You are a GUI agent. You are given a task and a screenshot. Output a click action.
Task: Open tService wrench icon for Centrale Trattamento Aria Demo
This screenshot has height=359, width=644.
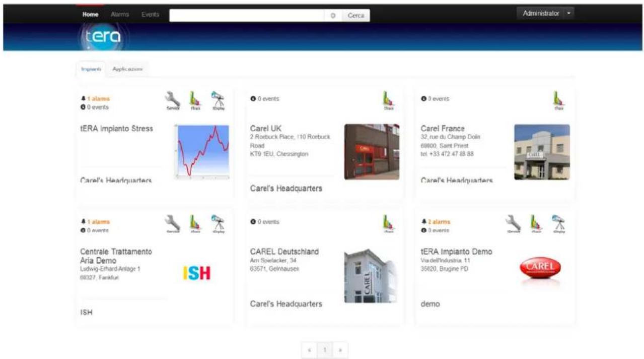tap(173, 223)
